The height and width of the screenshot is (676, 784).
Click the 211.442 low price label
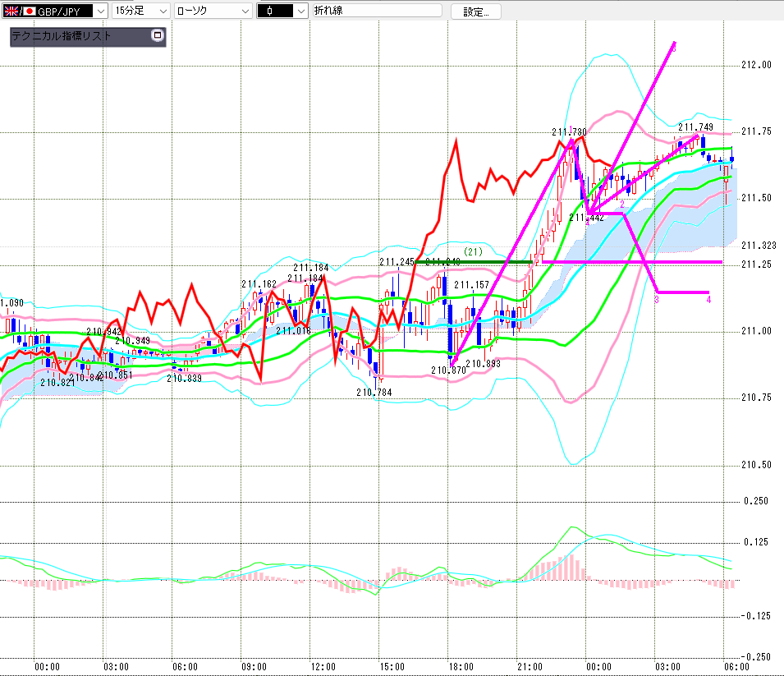586,218
